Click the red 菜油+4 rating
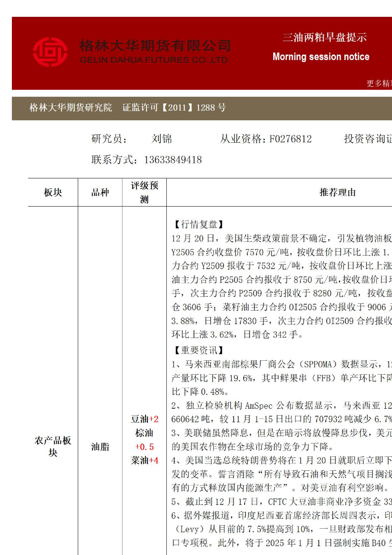Screen dimensions: 392x555 coord(145,461)
